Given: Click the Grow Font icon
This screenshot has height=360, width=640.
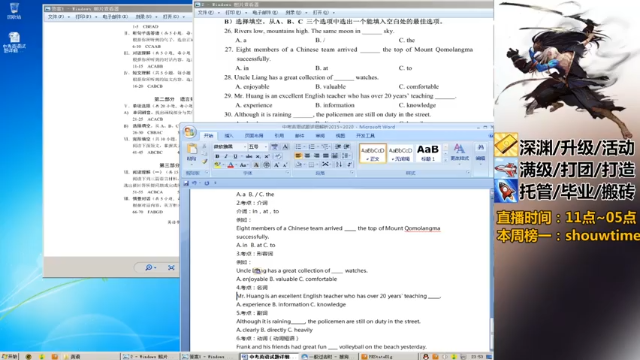Looking at the screenshot, I should coord(276,165).
